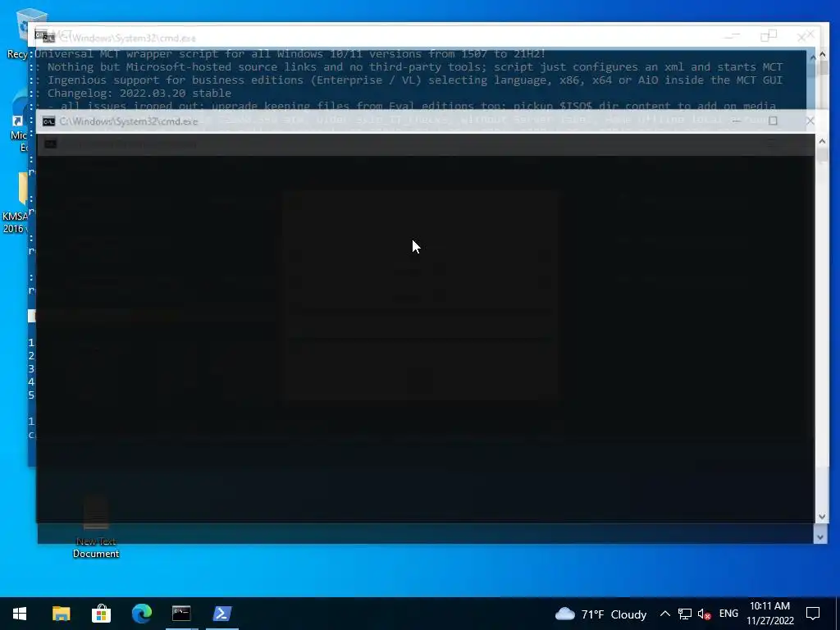Select New Text Document desktop icon
840x630 pixels.
tap(96, 527)
